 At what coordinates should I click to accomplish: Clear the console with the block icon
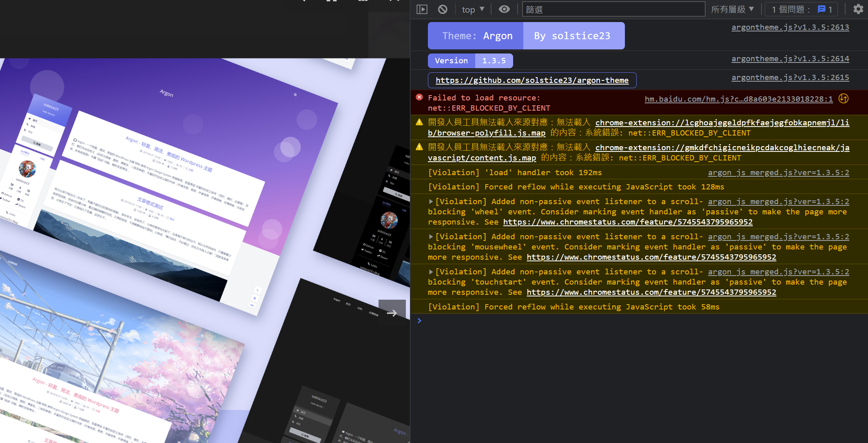pyautogui.click(x=443, y=9)
